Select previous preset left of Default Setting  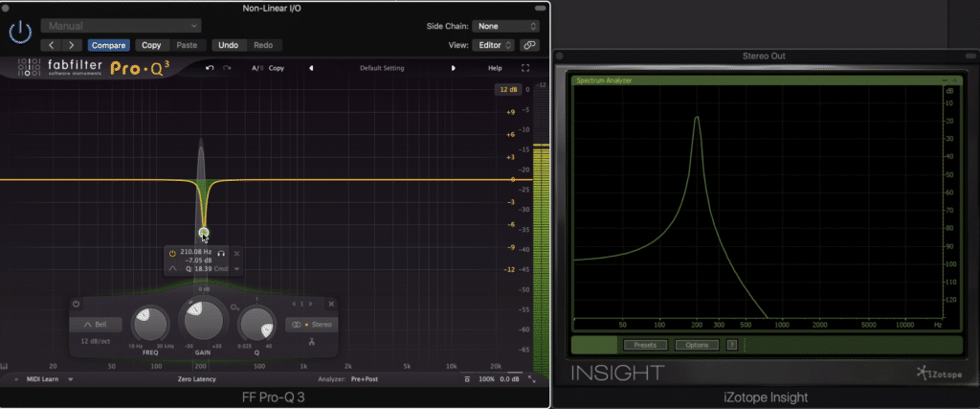[311, 68]
